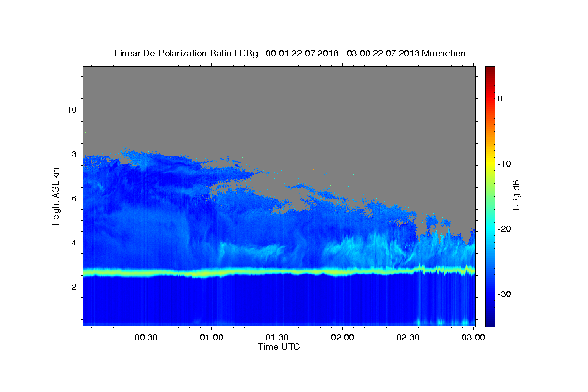This screenshot has height=392, width=588.
Task: Click the 'LDRg dB' colorbar label
Action: coord(515,197)
